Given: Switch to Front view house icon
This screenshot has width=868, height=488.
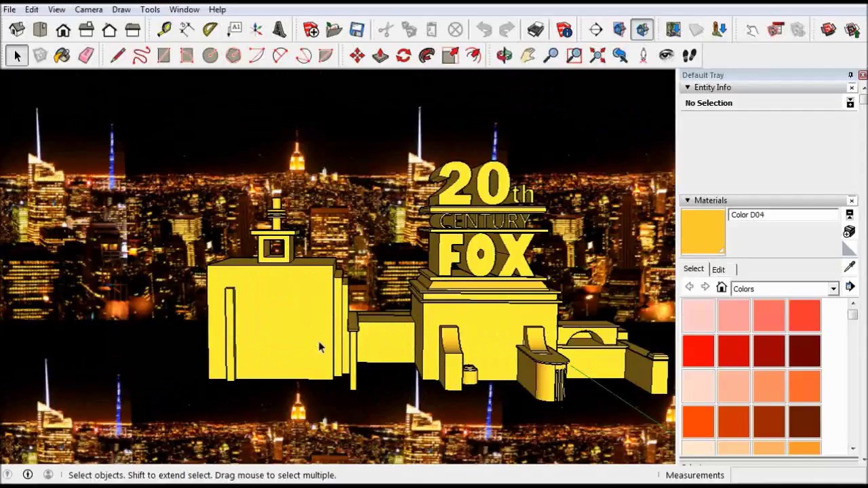Looking at the screenshot, I should pyautogui.click(x=63, y=29).
